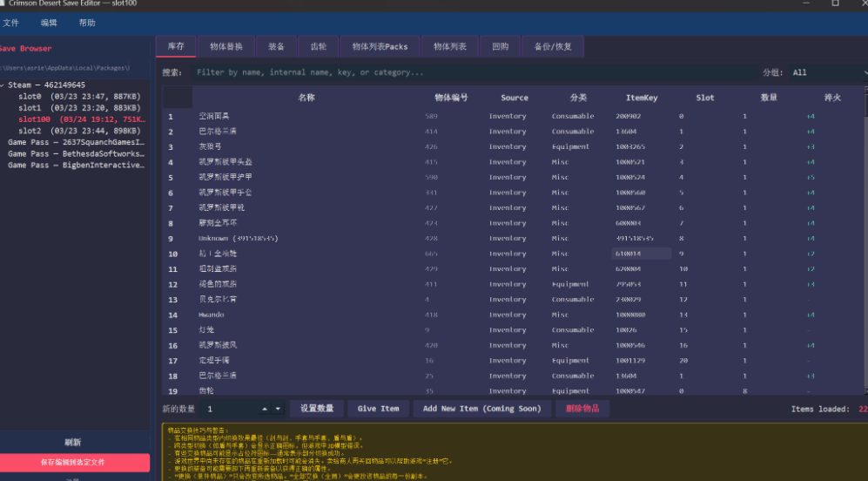
Task: Focus the item search filter field
Action: pos(470,73)
